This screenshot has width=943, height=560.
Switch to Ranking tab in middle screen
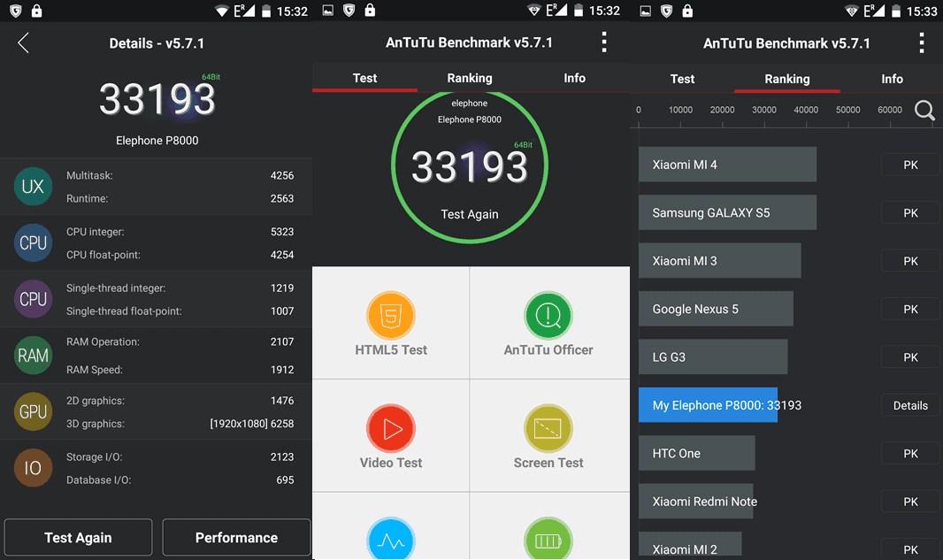(x=470, y=78)
